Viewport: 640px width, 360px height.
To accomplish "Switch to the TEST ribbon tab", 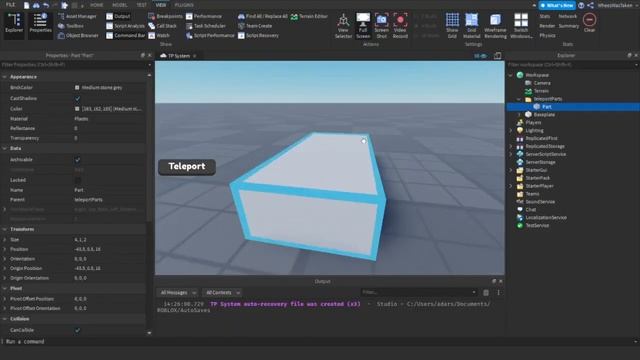I will click(142, 5).
